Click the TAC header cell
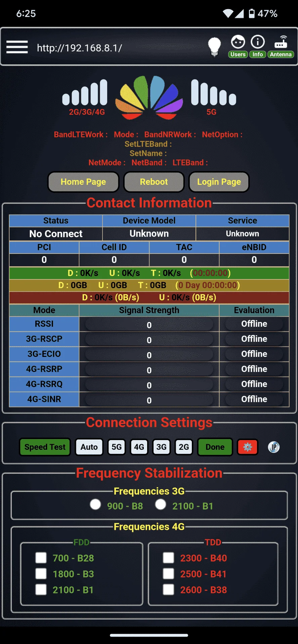 (184, 247)
